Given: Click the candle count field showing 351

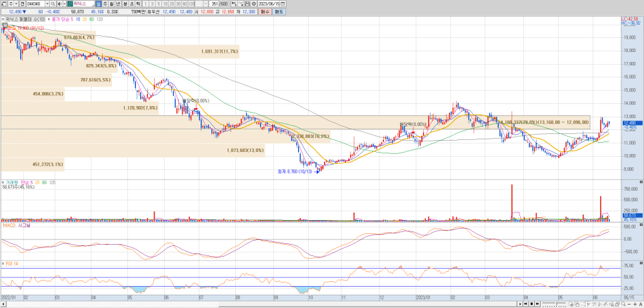Looking at the screenshot, I should pos(214,4).
